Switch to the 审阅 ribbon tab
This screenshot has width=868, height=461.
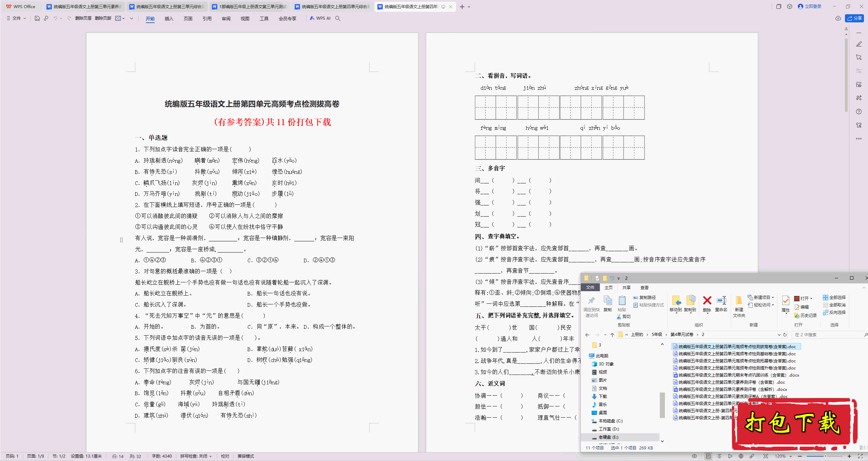point(226,19)
